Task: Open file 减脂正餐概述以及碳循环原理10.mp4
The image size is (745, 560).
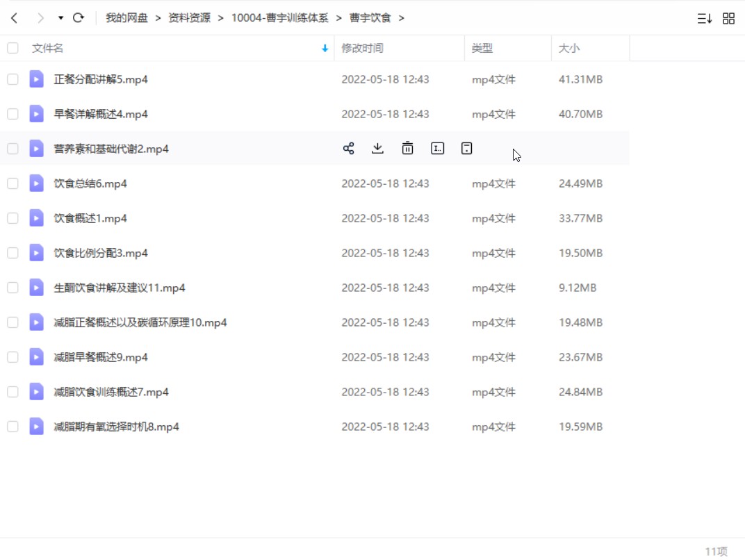Action: tap(140, 322)
